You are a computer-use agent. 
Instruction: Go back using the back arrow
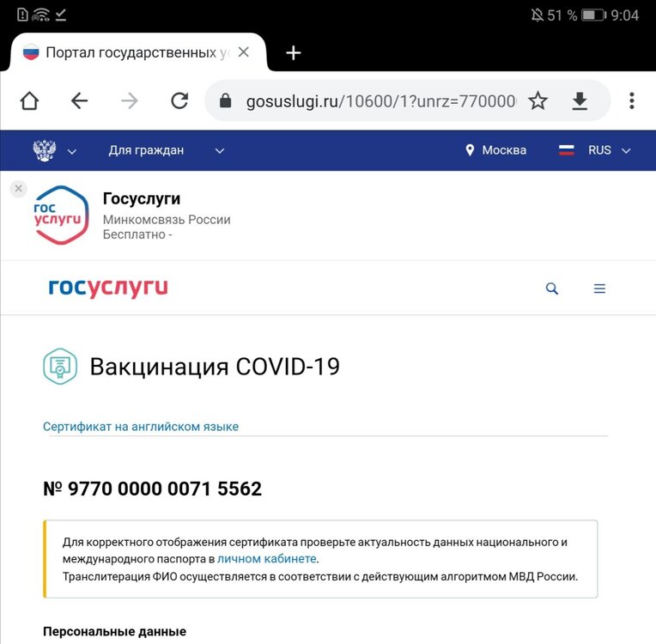click(x=79, y=101)
